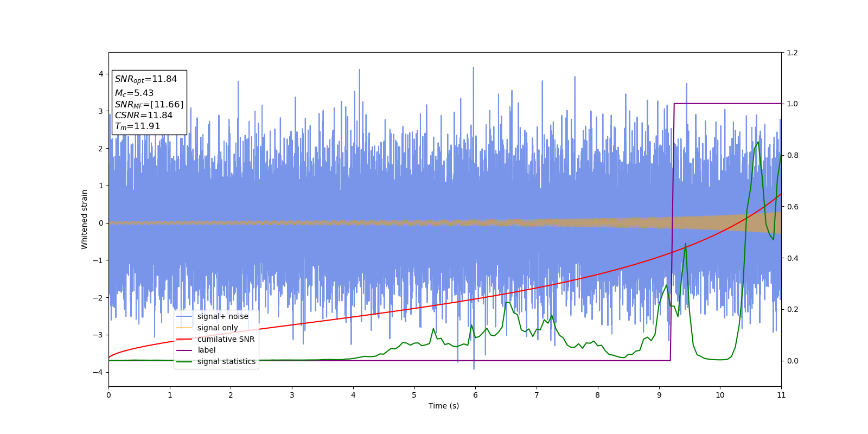Click right axis tick label 1.2
Image resolution: width=868 pixels, height=434 pixels.
tap(792, 53)
